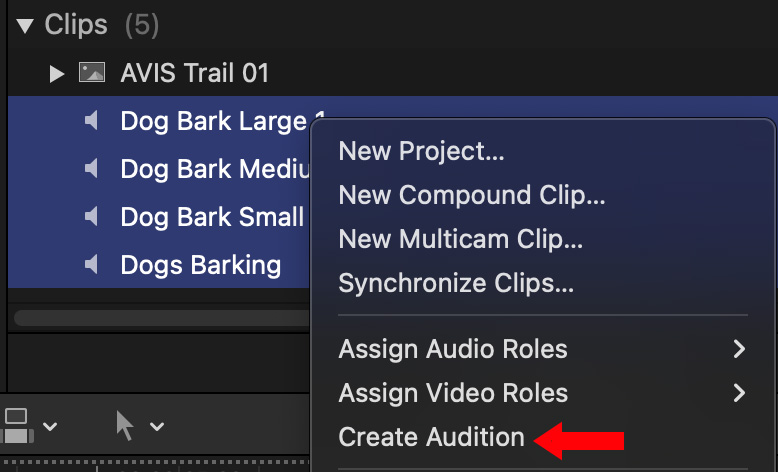
Task: Click the clip appearance icon in toolbar
Action: point(17,426)
